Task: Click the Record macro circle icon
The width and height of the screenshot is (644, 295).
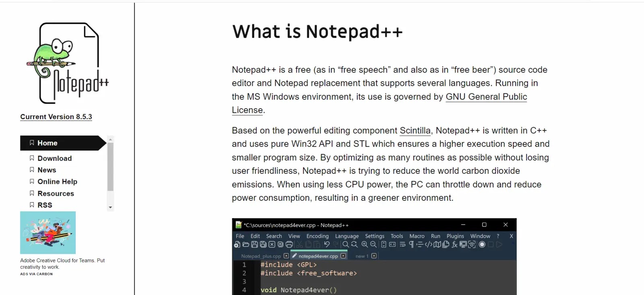Action: coord(482,244)
